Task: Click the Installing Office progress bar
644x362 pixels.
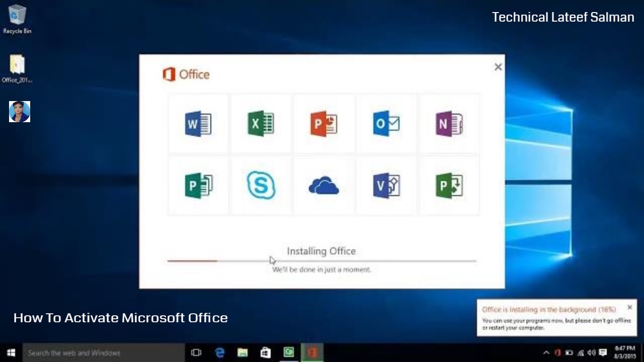Action: coord(321,261)
